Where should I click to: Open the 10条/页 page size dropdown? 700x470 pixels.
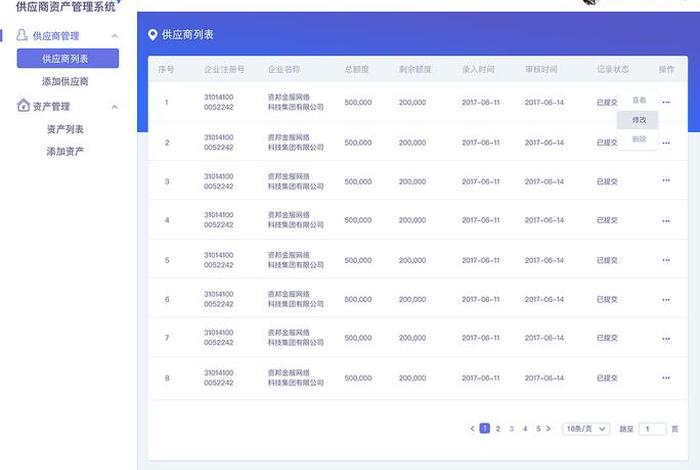[x=586, y=428]
